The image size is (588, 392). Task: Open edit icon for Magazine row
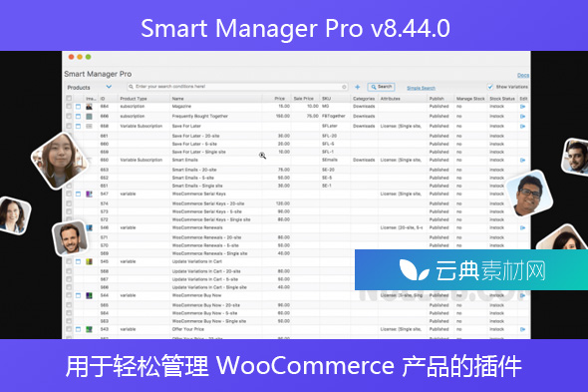(x=523, y=107)
